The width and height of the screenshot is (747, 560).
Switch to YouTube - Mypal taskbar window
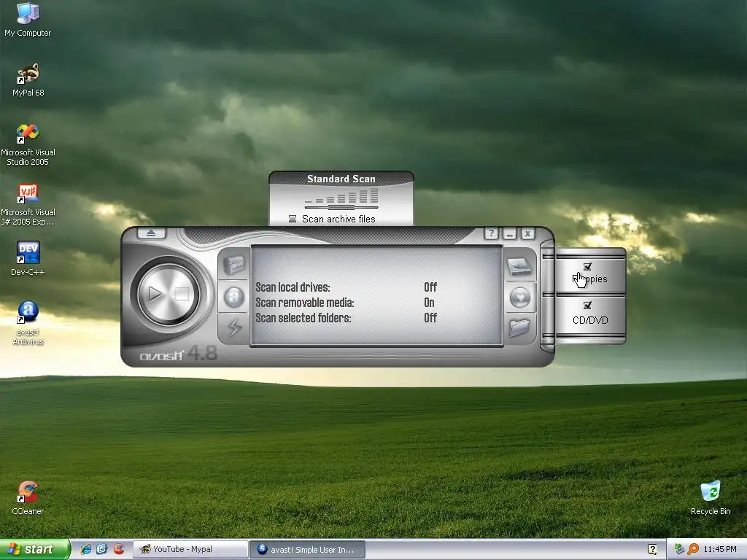coord(190,550)
